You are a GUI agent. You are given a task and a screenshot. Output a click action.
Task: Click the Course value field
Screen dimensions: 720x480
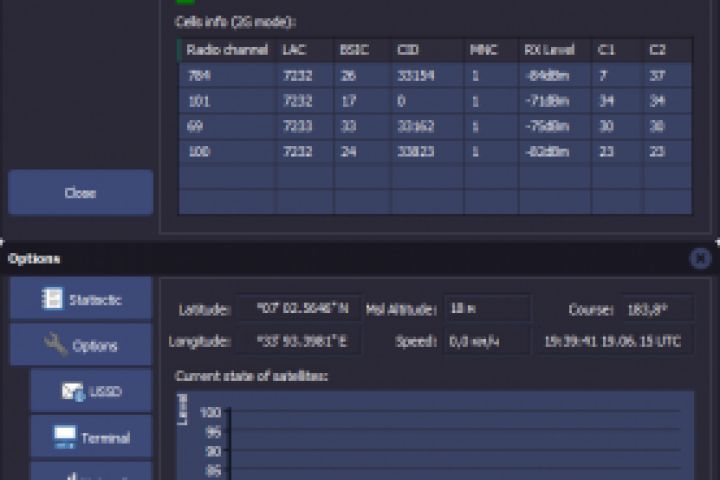coord(658,309)
